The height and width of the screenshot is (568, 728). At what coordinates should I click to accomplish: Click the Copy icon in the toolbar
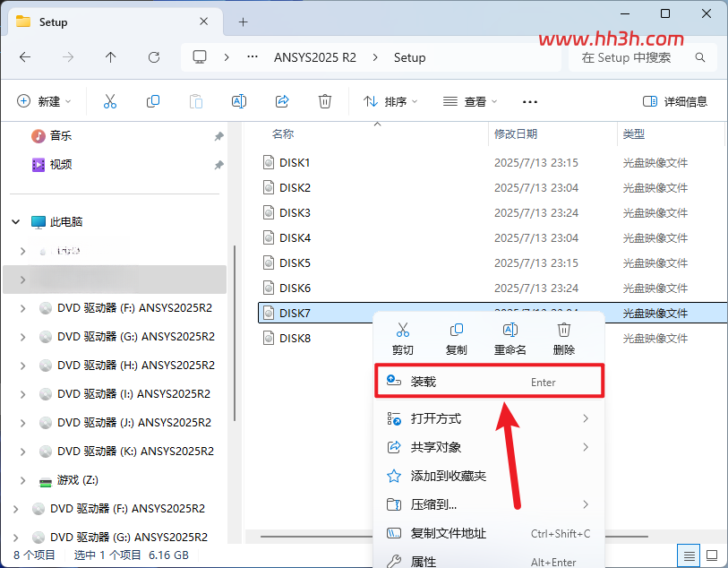tap(153, 101)
